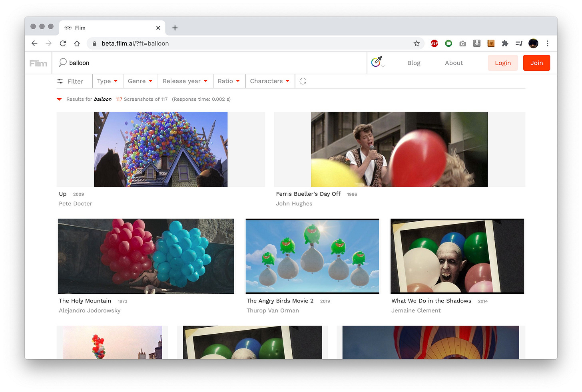Expand the Characters filter
582x392 pixels.
[270, 81]
